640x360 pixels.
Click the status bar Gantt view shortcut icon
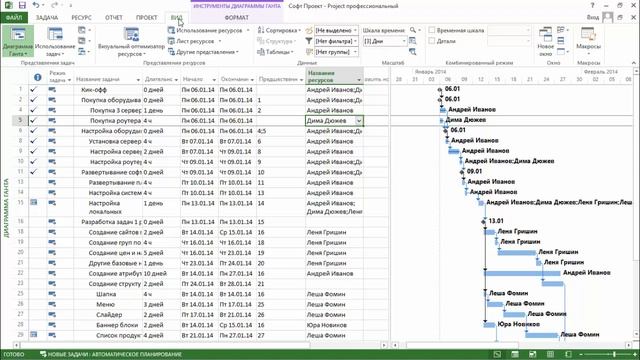[497, 354]
